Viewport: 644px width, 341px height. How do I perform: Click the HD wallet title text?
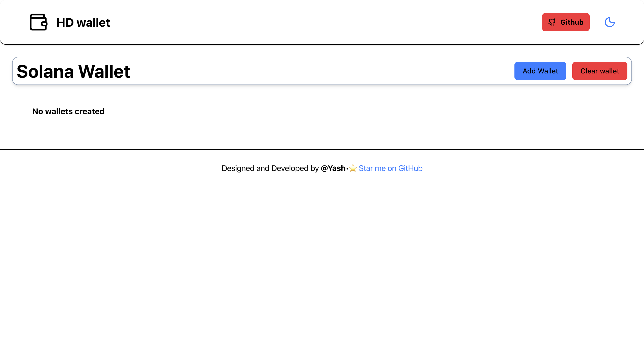click(83, 23)
